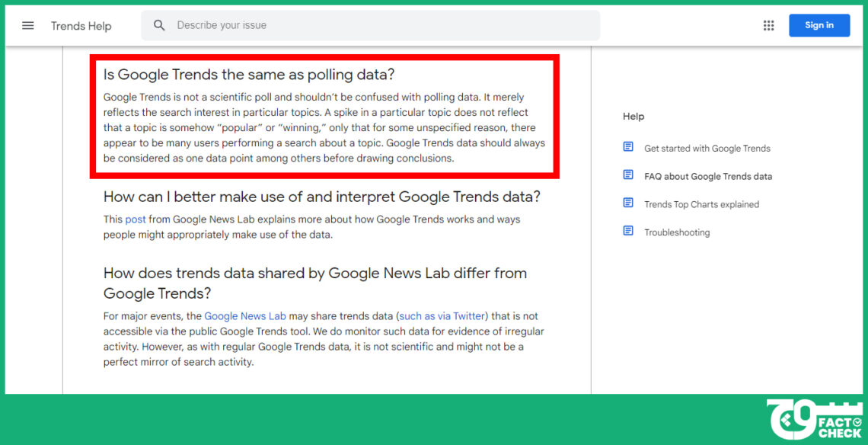Click the article icon beside FAQ item

(x=627, y=174)
